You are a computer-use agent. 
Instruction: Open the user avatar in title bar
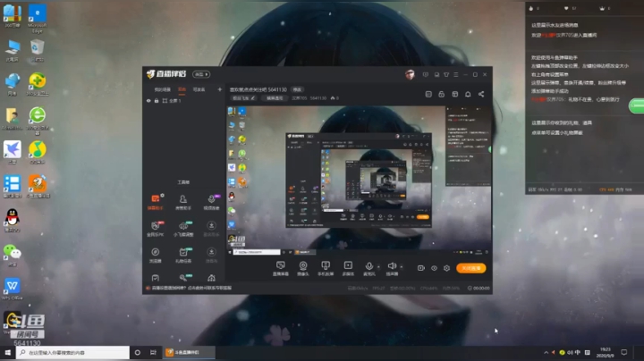[410, 74]
